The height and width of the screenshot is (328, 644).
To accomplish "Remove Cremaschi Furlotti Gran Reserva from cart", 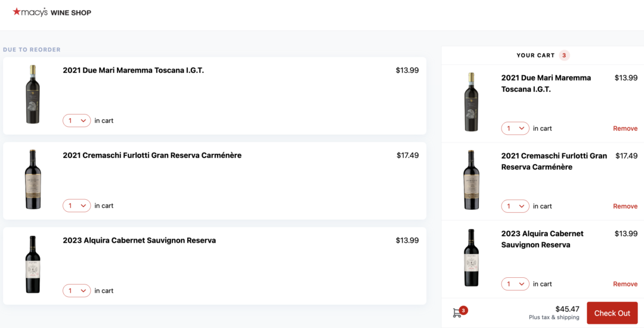I will [x=625, y=206].
